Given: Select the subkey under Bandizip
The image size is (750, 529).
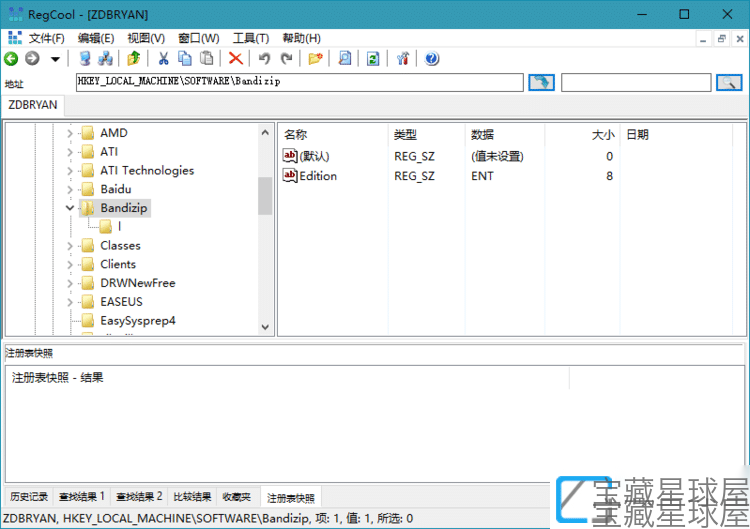Looking at the screenshot, I should [x=119, y=226].
